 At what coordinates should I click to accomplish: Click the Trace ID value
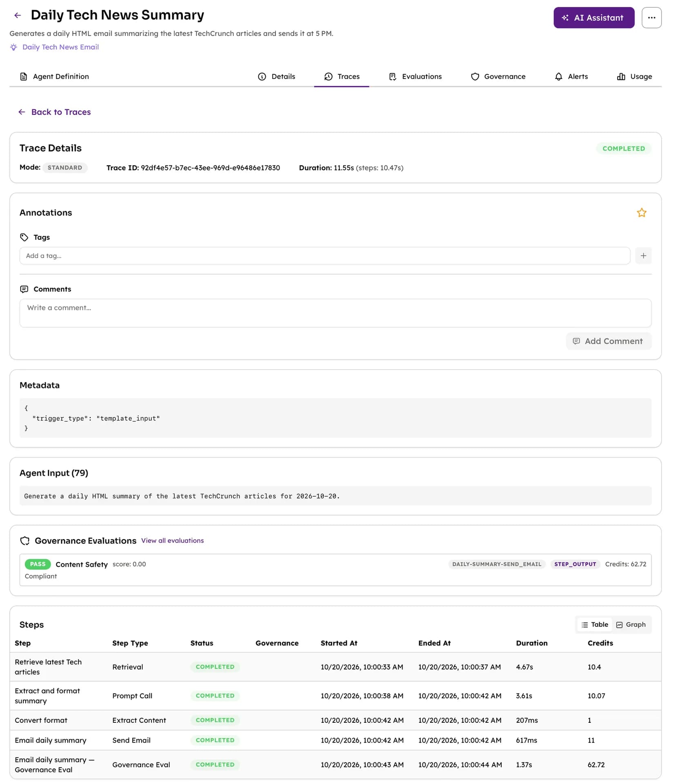click(x=210, y=168)
